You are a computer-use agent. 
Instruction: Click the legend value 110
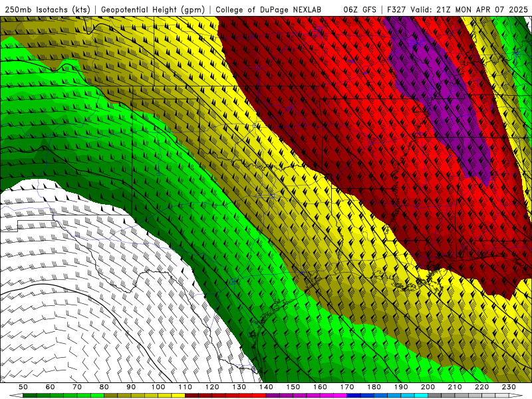[x=186, y=387]
